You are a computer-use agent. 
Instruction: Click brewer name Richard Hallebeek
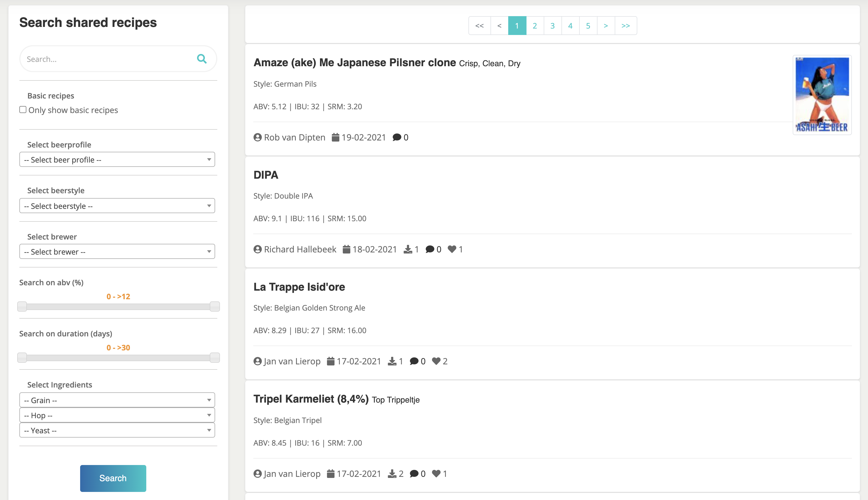pyautogui.click(x=300, y=249)
